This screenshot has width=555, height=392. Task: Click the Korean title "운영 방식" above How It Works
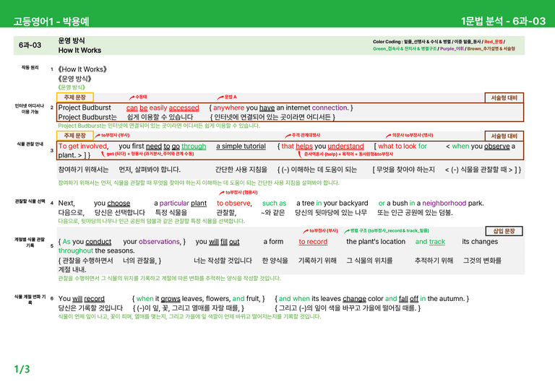[x=72, y=40]
